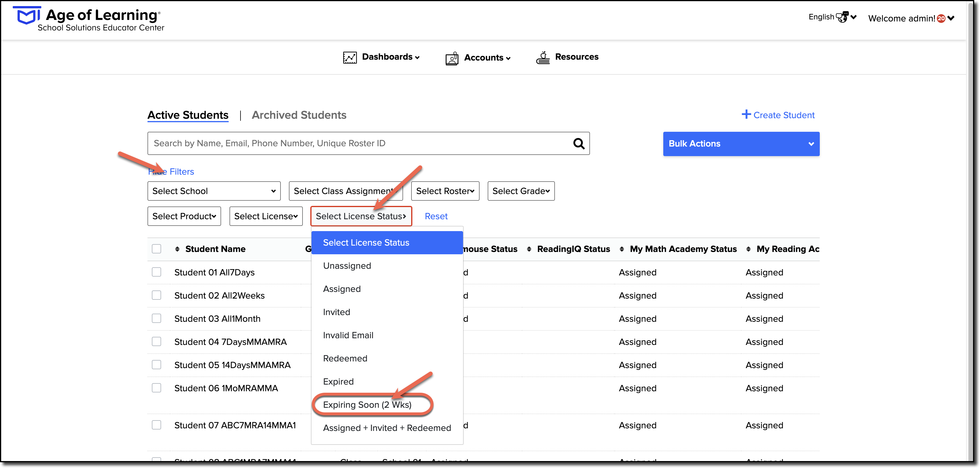Tick the checkbox for Student 01 All7Days
Image resolution: width=980 pixels, height=468 pixels.
(156, 272)
